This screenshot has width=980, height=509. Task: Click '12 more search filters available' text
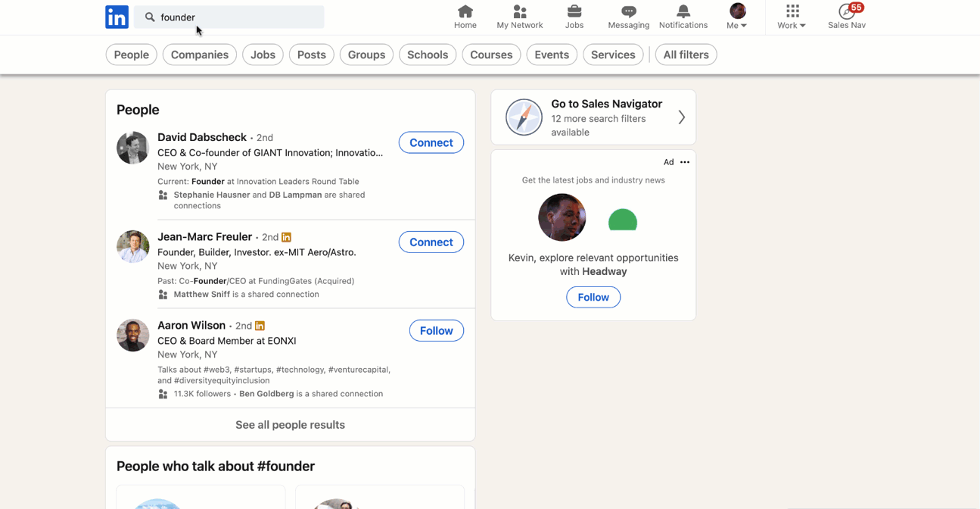(599, 125)
